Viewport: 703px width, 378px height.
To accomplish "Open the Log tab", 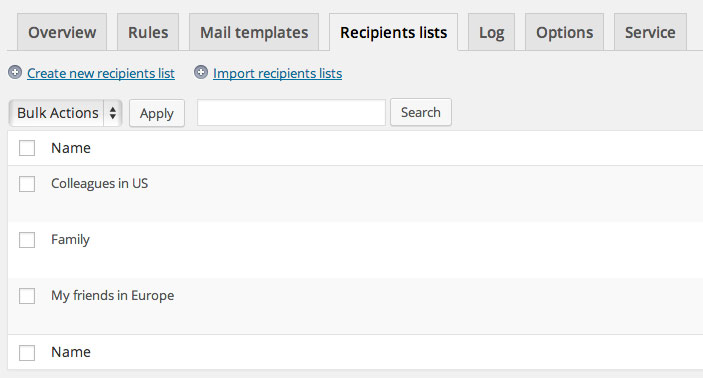I will 491,32.
